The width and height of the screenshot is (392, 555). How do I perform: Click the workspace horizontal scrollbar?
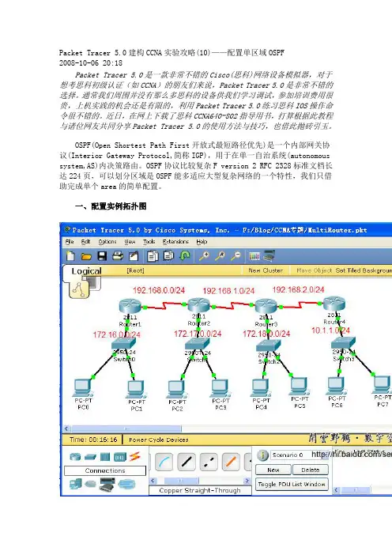(x=126, y=429)
